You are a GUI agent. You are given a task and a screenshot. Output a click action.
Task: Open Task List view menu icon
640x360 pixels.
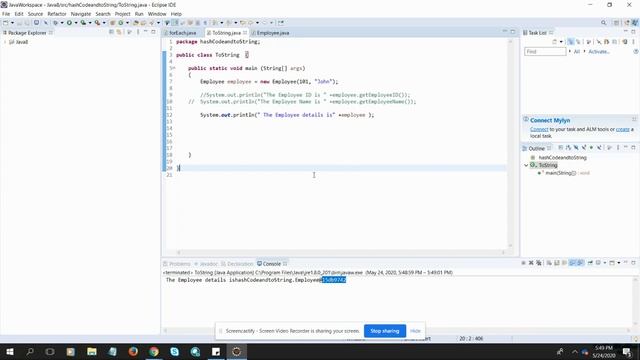pyautogui.click(x=633, y=42)
